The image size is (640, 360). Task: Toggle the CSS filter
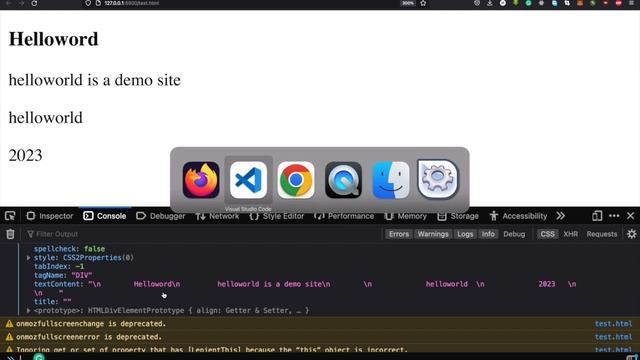(547, 234)
